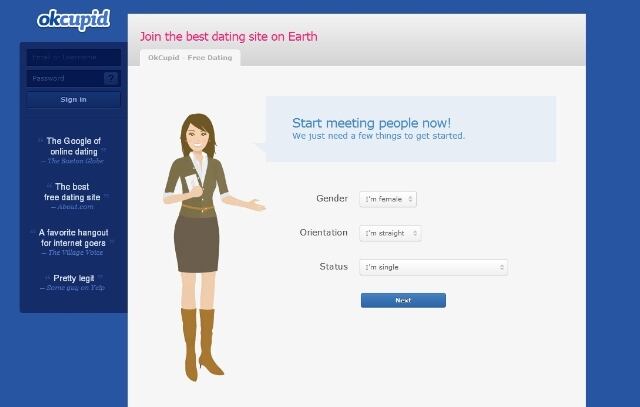Click 'A favorite hangout for internet goers' quote
Image resolution: width=640 pixels, height=407 pixels.
73,237
